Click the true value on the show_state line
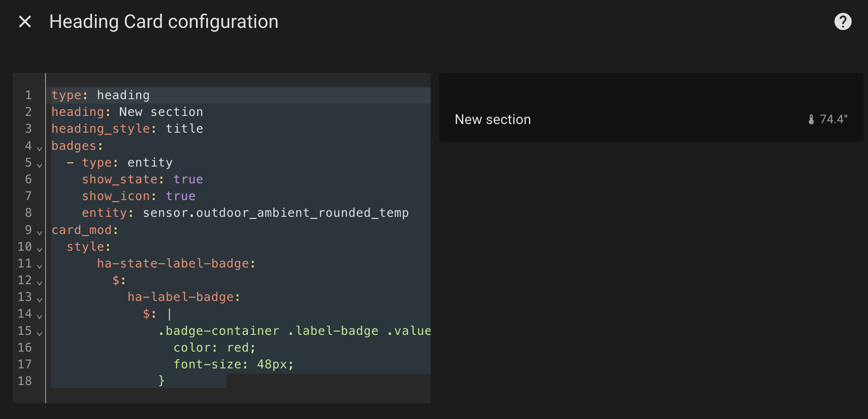 [x=188, y=179]
